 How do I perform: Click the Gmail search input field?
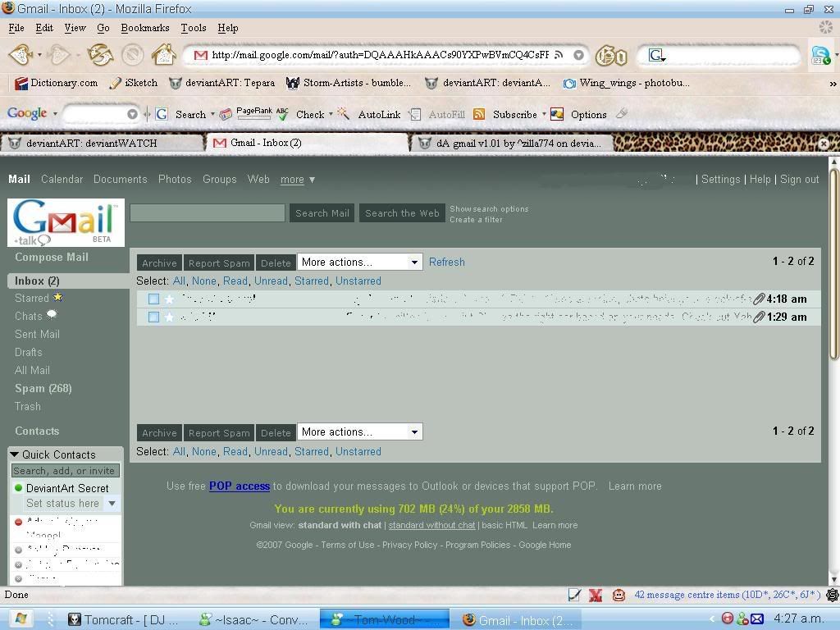click(208, 213)
